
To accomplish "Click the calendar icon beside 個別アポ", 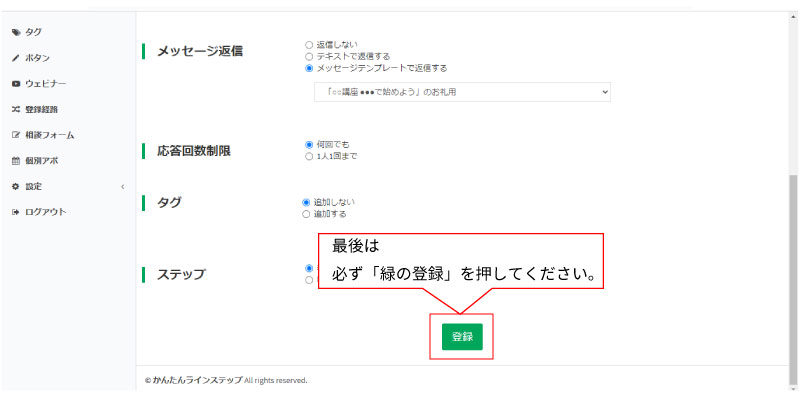I will click(15, 161).
